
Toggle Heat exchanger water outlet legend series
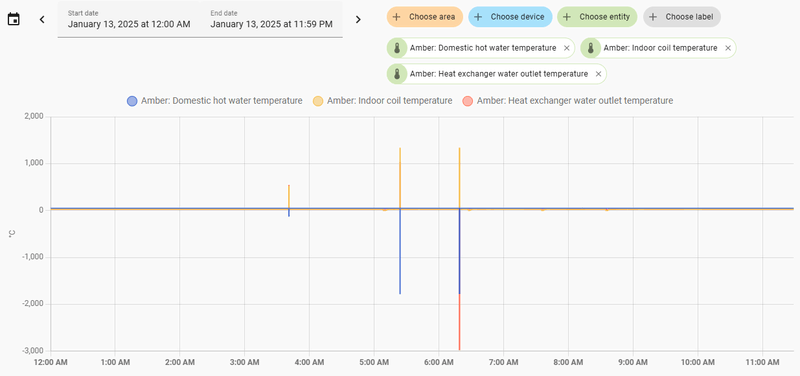tap(567, 101)
